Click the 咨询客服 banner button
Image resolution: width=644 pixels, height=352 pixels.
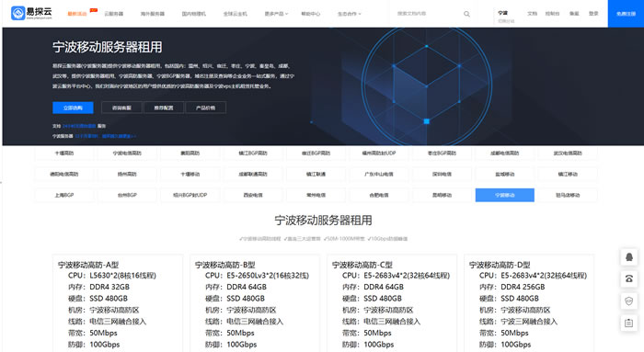click(122, 108)
